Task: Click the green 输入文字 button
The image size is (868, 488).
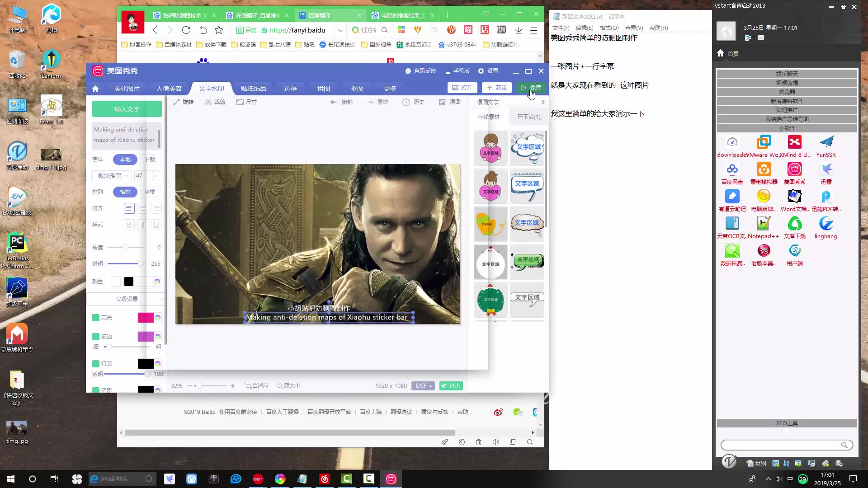Action: (x=127, y=109)
